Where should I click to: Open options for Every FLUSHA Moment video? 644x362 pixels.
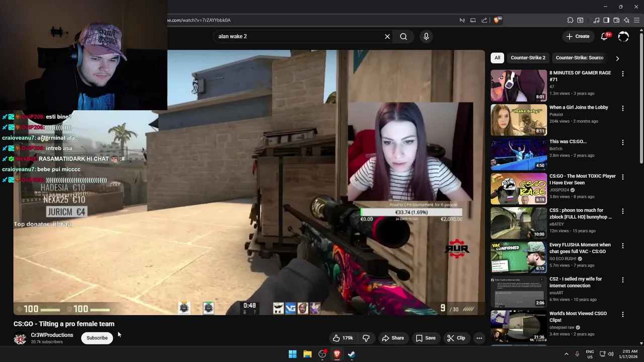tap(623, 245)
